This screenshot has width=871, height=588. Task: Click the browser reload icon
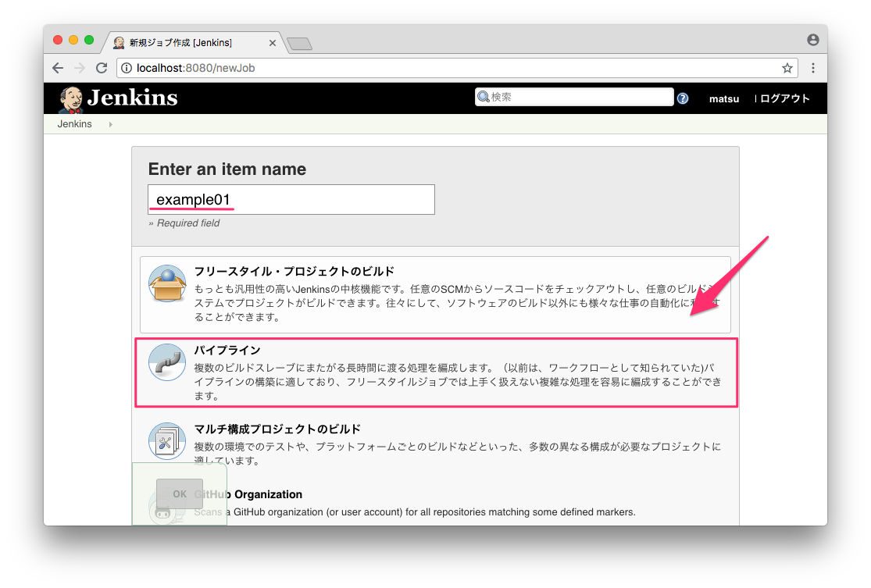click(101, 68)
